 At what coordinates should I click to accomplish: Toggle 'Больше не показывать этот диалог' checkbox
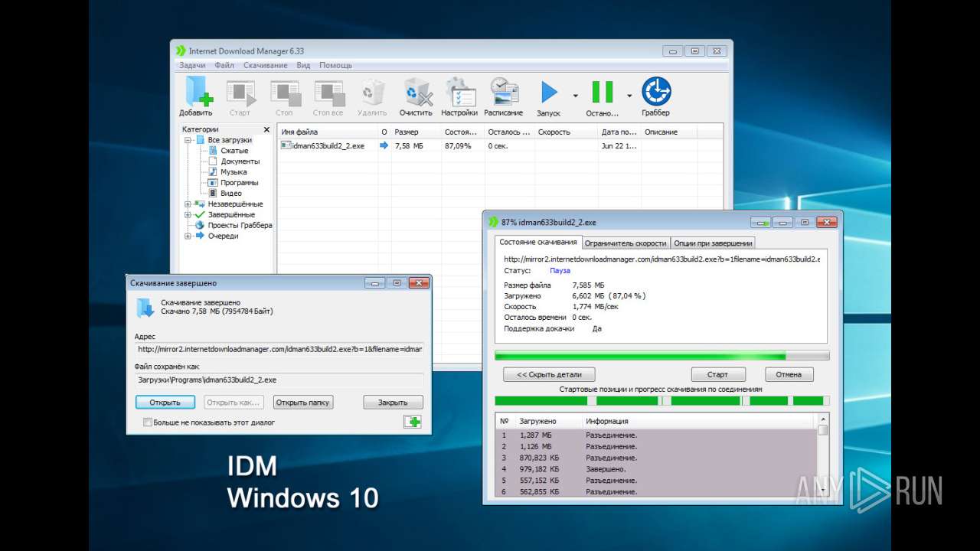(148, 422)
